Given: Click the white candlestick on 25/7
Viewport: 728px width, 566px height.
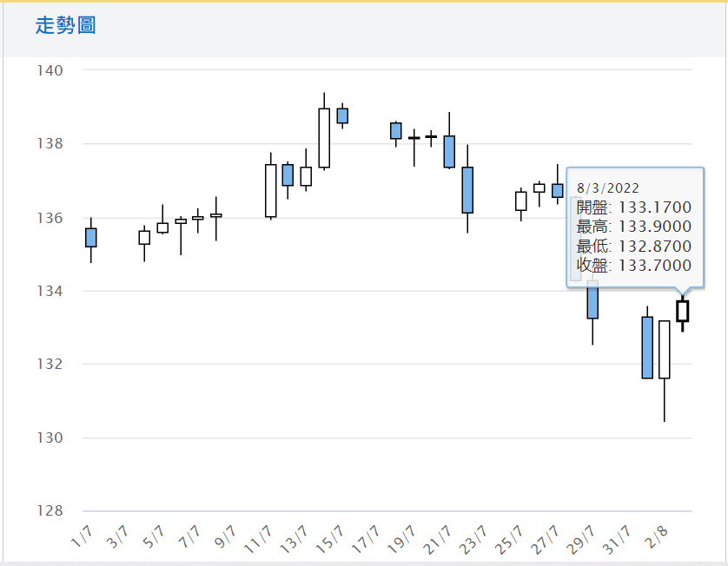Looking at the screenshot, I should tap(520, 201).
